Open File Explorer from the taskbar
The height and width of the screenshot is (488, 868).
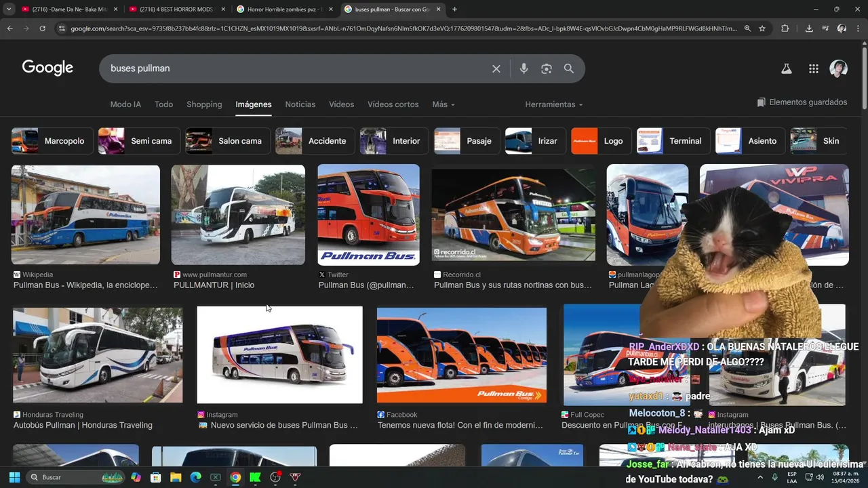(x=176, y=477)
